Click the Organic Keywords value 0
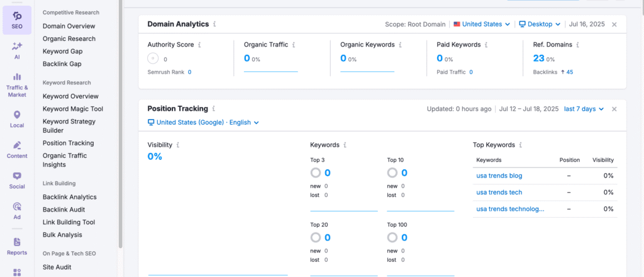The image size is (644, 277). click(x=343, y=59)
